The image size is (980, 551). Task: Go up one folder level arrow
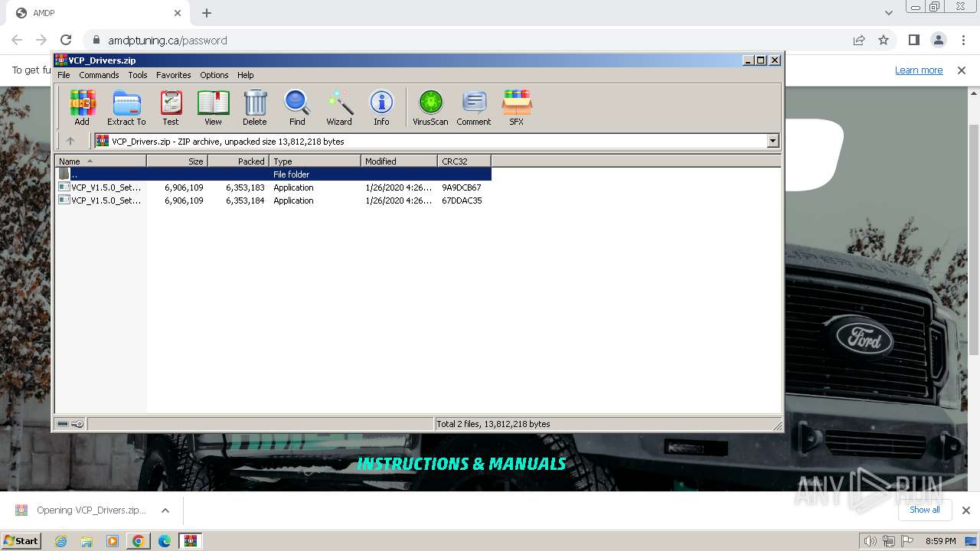pos(70,141)
